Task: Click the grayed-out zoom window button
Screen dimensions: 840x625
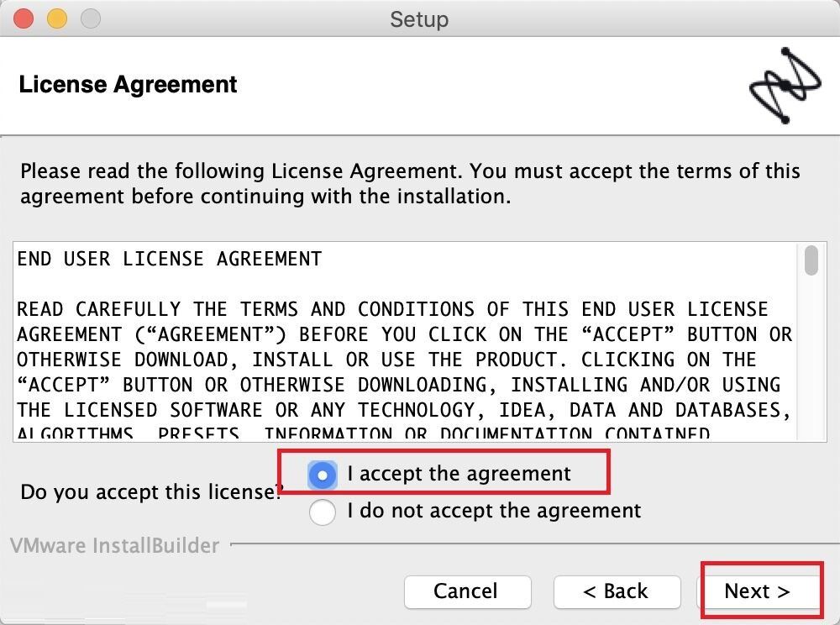Action: point(91,18)
